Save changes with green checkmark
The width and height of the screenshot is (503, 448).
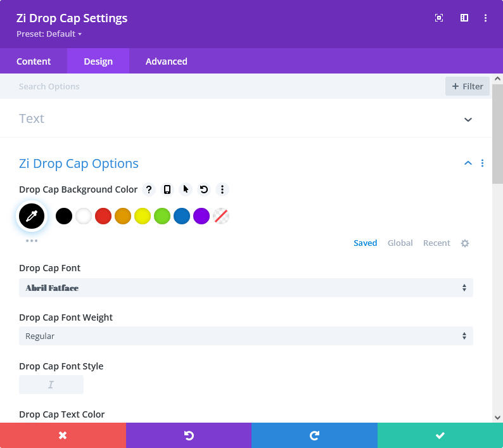[x=440, y=435]
